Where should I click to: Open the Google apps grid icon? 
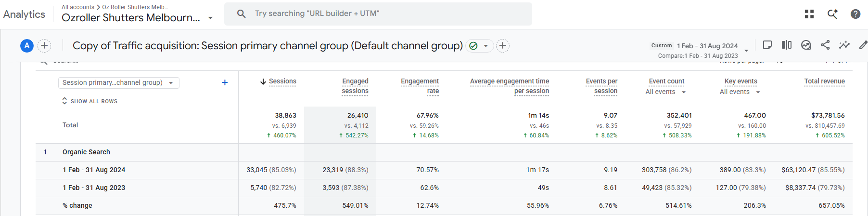tap(809, 14)
